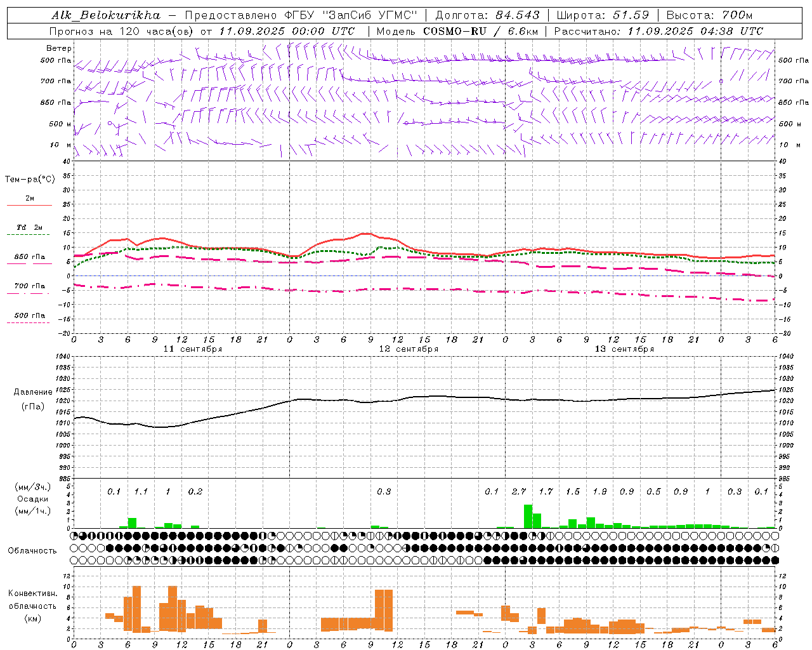Screen dimensions: 812x650
Task: Click the dashed line sample under legend 500 гПа
Action: point(28,323)
